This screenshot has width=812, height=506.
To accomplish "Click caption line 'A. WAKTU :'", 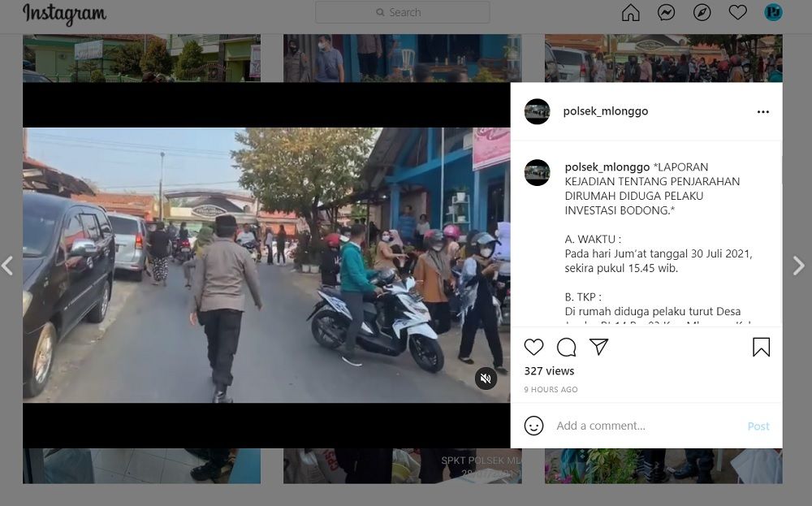I will click(593, 240).
